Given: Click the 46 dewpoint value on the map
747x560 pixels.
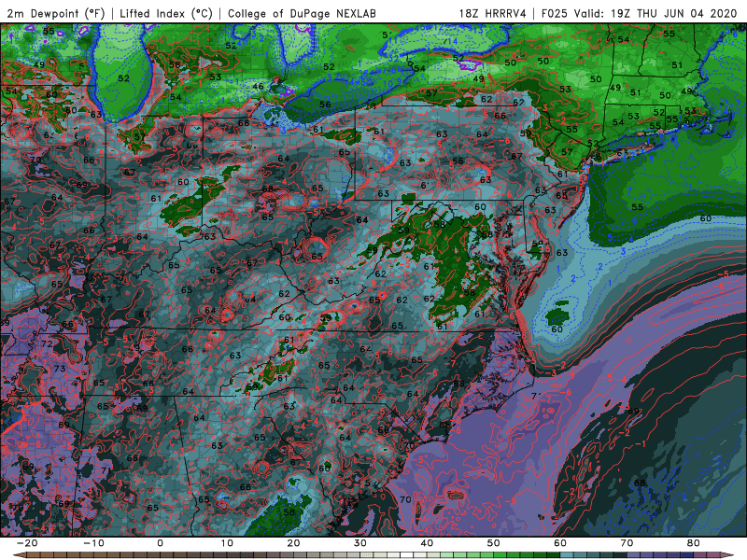Looking at the screenshot, I should [258, 87].
